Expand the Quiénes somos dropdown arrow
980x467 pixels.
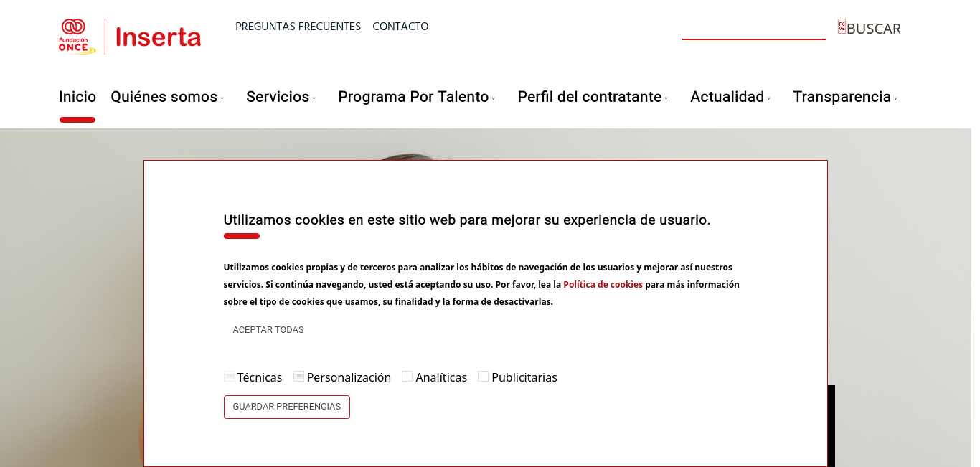point(222,99)
